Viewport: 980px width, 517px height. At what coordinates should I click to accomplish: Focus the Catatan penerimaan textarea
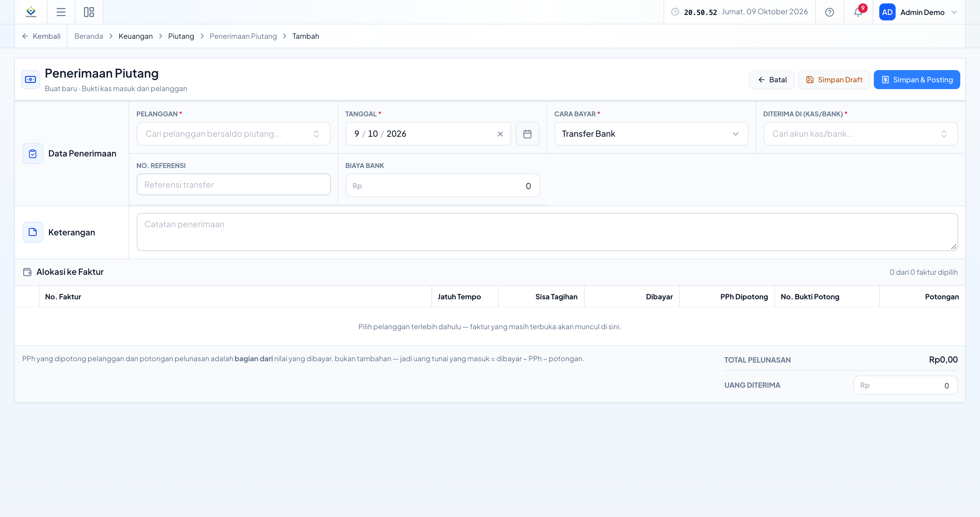click(x=547, y=232)
